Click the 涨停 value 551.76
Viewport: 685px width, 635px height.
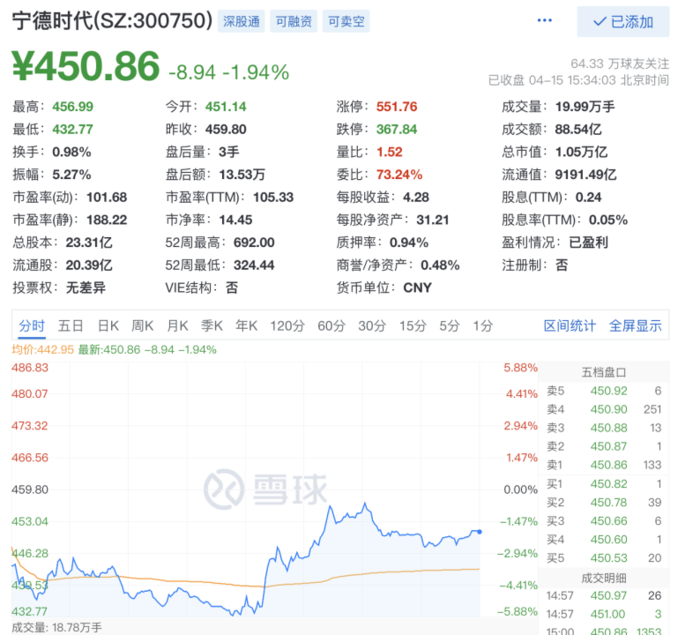coord(397,107)
